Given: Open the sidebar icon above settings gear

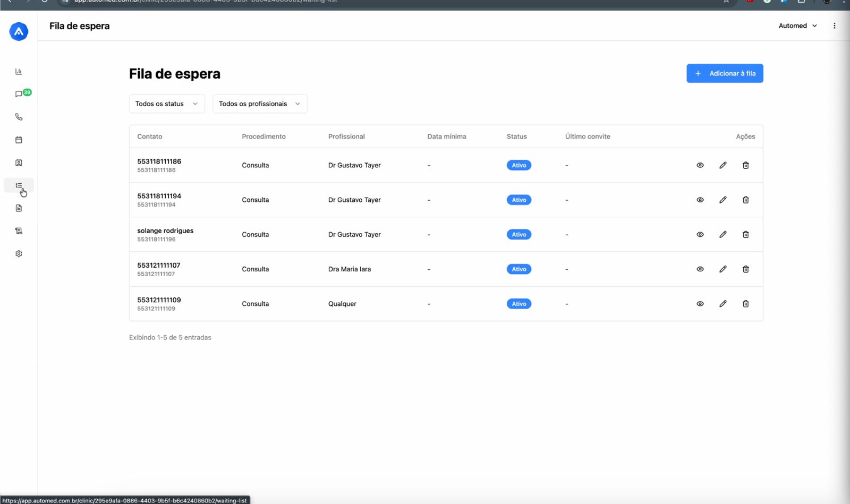Looking at the screenshot, I should pos(19,231).
